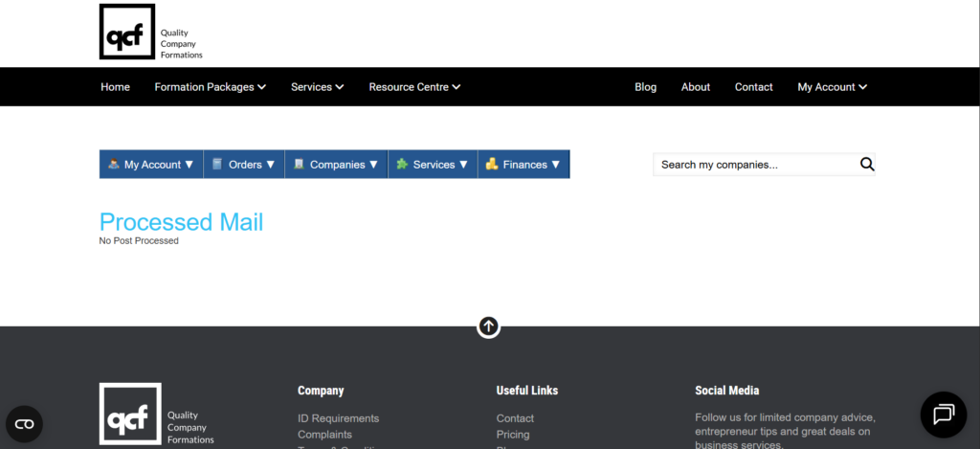
Task: Open the live chat bubble icon
Action: coord(943,414)
